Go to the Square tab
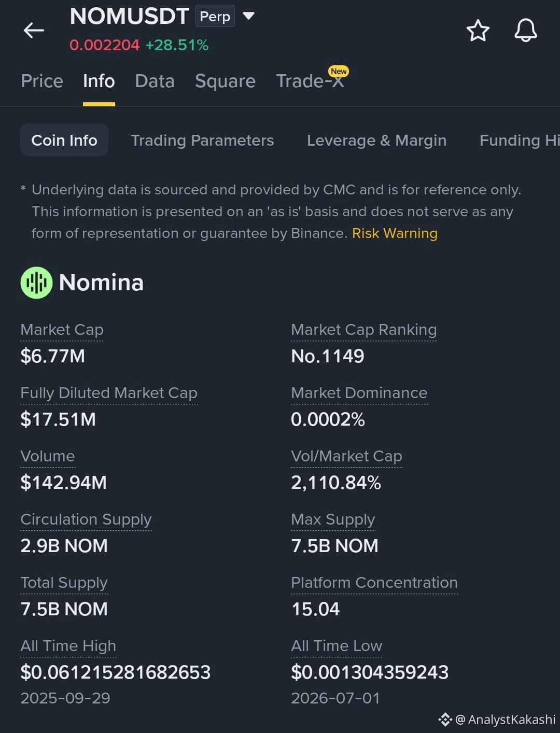Image resolution: width=560 pixels, height=733 pixels. coord(225,81)
